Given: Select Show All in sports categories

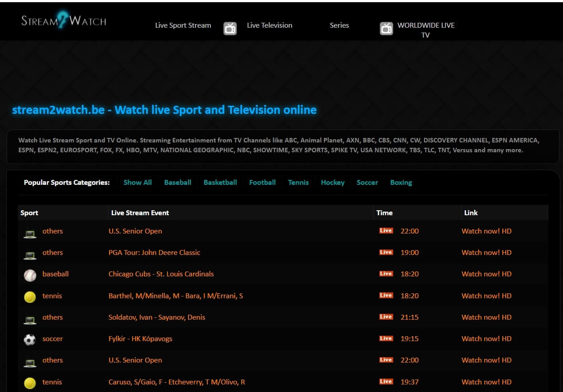Looking at the screenshot, I should [x=137, y=182].
